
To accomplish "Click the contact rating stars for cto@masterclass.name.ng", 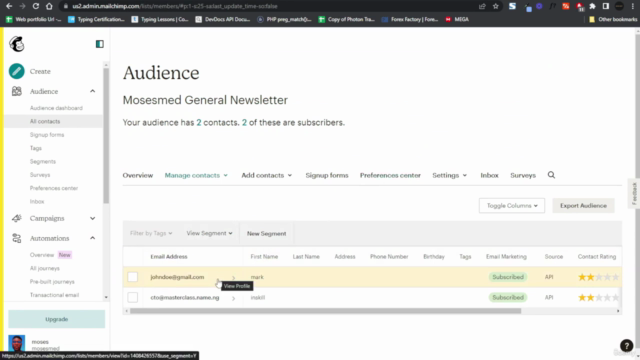I will (598, 298).
